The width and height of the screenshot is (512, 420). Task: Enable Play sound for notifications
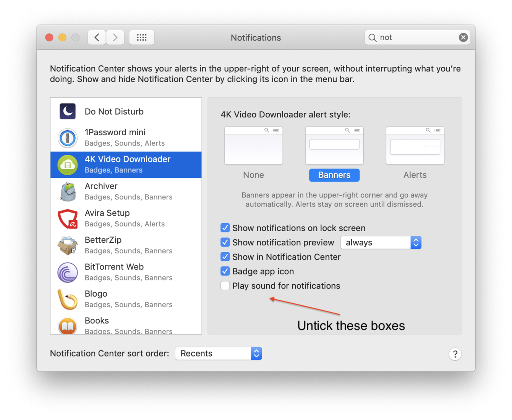click(225, 285)
